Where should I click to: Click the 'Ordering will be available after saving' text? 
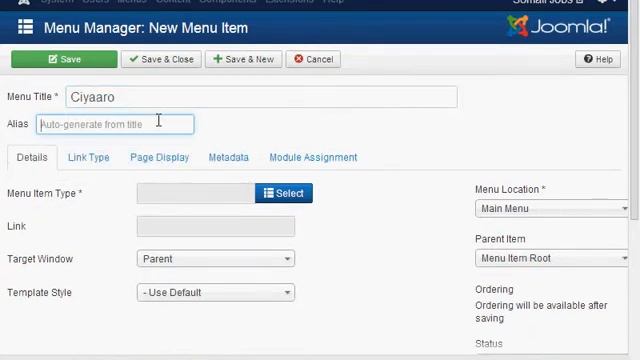(541, 312)
